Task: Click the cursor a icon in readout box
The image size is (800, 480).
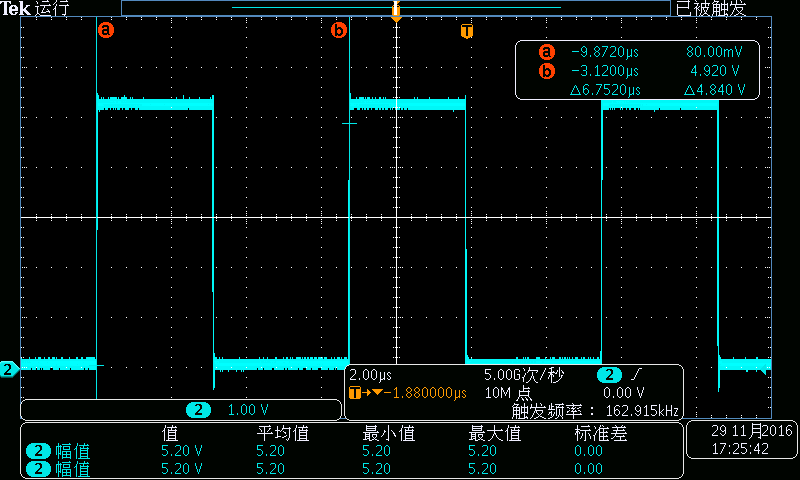Action: coord(546,52)
